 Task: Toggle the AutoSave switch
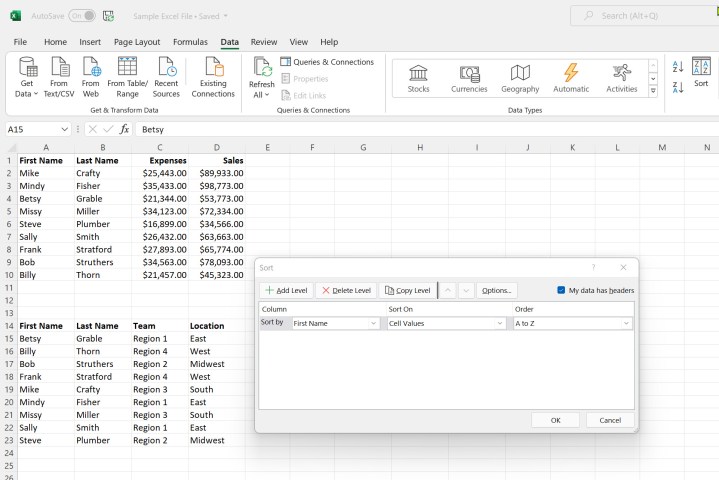tap(82, 16)
